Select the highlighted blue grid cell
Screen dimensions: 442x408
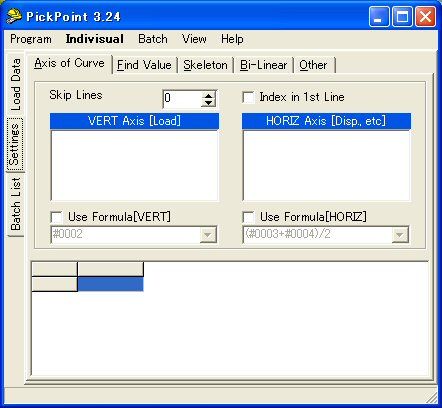[x=110, y=285]
